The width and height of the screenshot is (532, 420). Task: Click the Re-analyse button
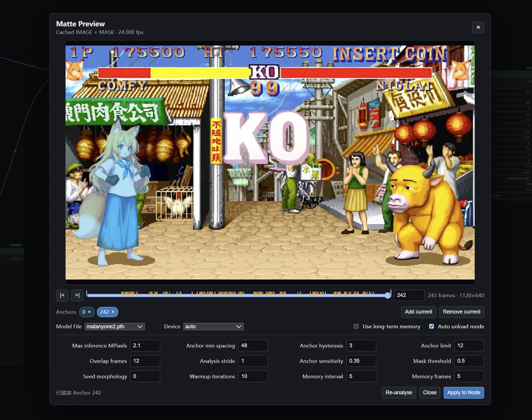point(399,392)
